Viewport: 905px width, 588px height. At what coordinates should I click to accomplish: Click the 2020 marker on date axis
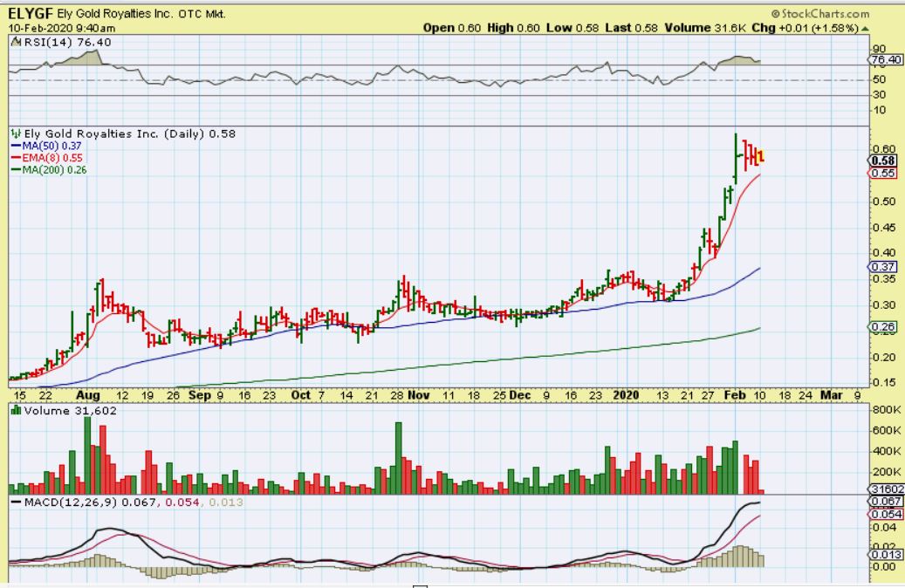point(627,394)
